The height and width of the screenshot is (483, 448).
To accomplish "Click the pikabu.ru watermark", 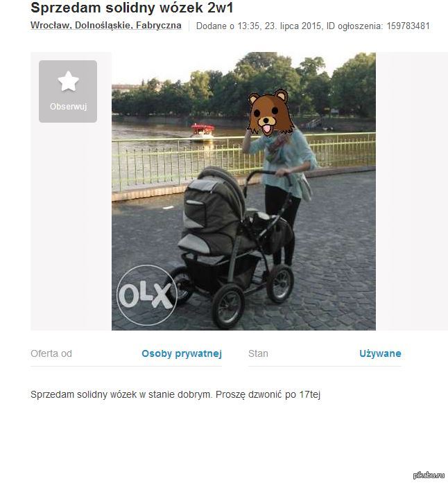I will coord(429,475).
